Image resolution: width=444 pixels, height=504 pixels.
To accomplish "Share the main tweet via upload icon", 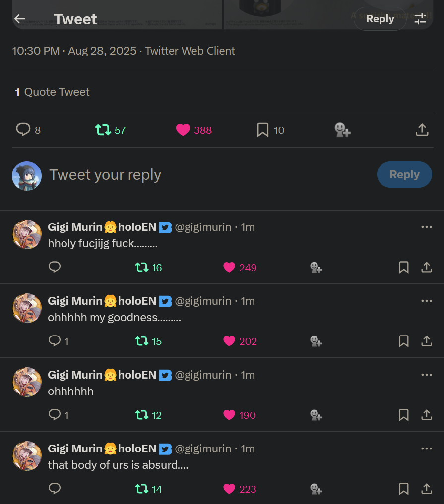I will point(422,130).
